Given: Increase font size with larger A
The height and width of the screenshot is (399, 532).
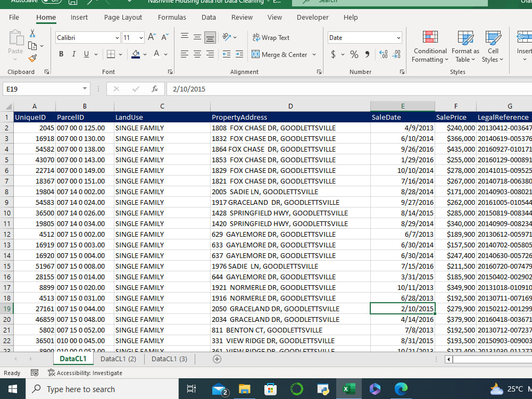Looking at the screenshot, I should (x=152, y=37).
